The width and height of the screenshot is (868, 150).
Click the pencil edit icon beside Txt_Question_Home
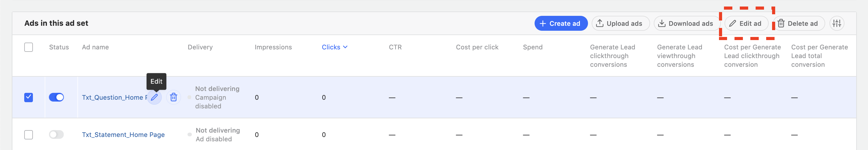[x=154, y=98]
